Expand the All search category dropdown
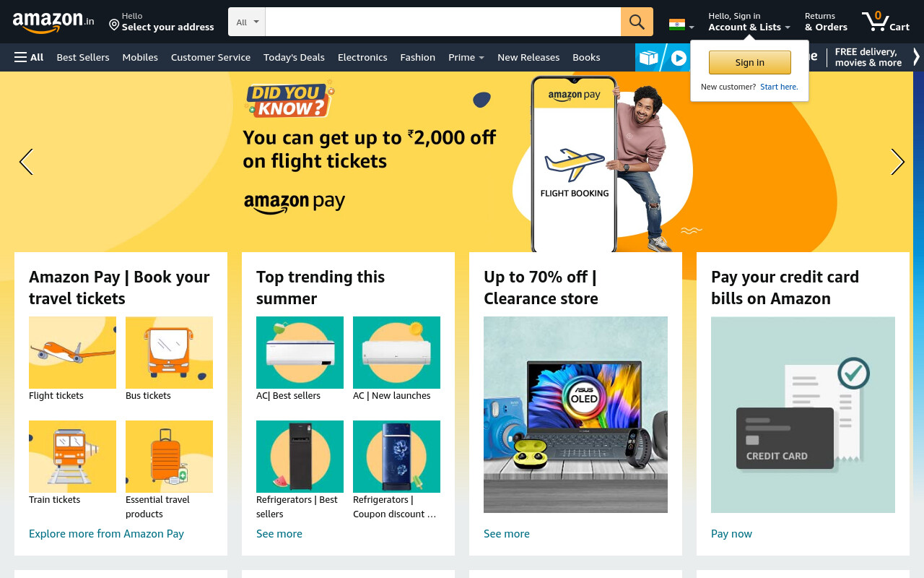The height and width of the screenshot is (578, 924). [247, 22]
